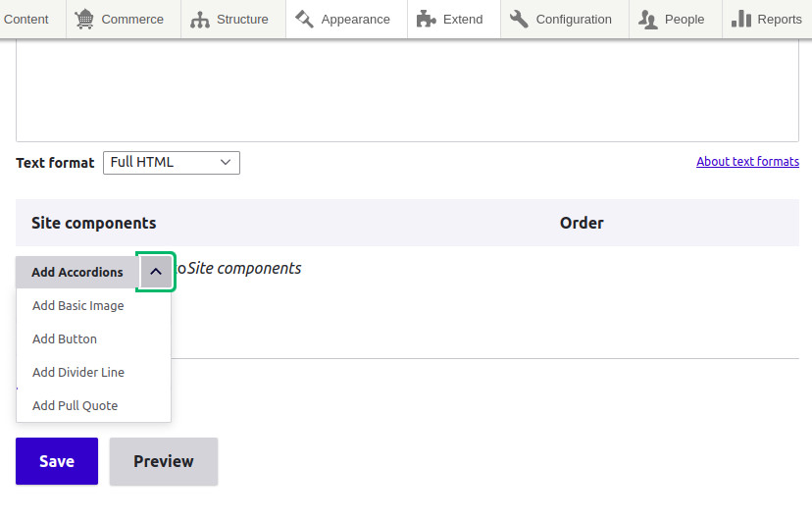Open the Appearance menu label

[x=355, y=20]
